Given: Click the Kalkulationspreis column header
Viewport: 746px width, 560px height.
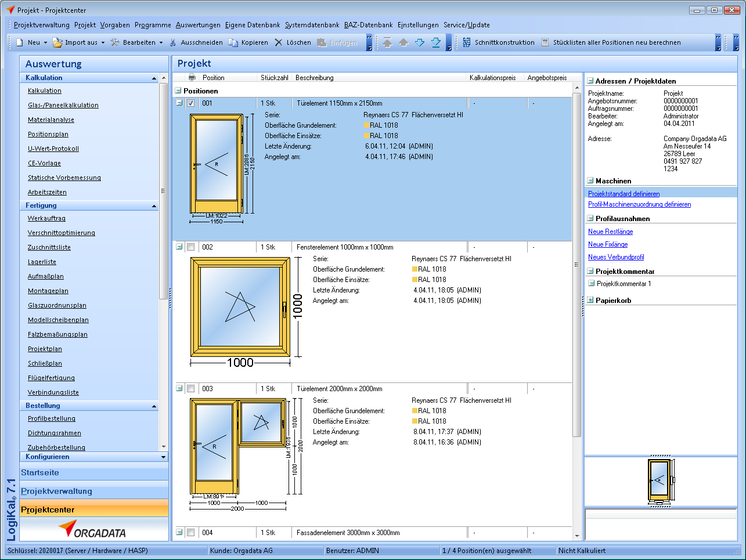Looking at the screenshot, I should 493,78.
